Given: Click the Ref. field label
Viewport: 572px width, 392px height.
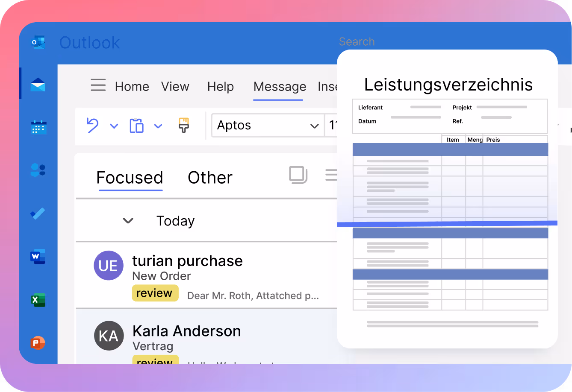Looking at the screenshot, I should 458,121.
